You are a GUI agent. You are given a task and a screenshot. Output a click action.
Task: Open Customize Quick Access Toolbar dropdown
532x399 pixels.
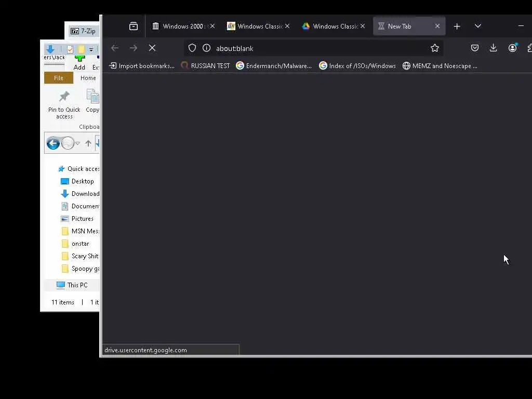pos(91,49)
